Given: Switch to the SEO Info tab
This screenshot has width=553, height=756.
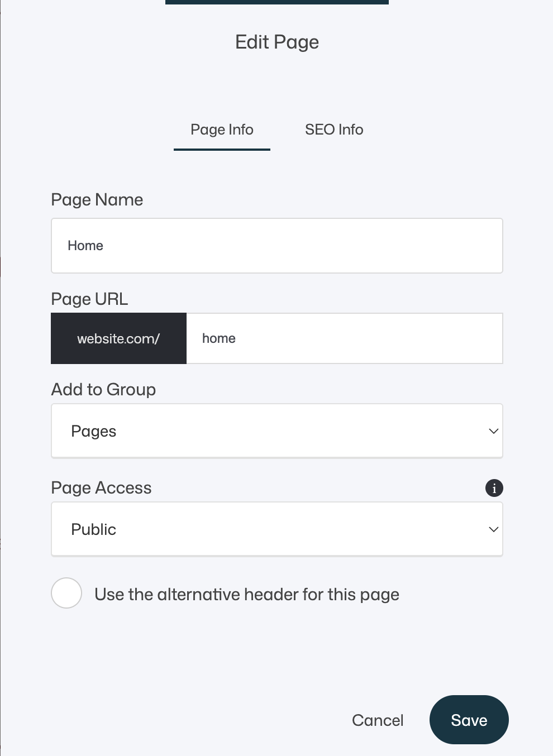Looking at the screenshot, I should click(334, 130).
